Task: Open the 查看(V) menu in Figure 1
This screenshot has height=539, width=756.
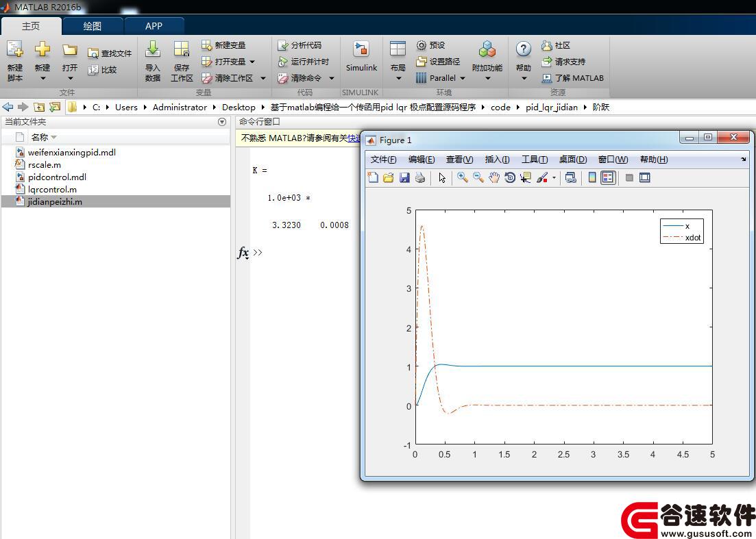Action: (459, 160)
